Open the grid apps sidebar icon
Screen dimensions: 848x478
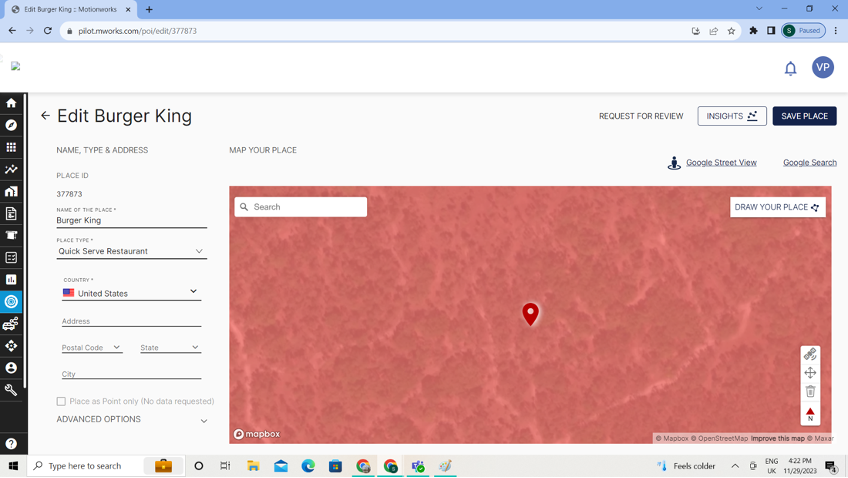coord(11,147)
